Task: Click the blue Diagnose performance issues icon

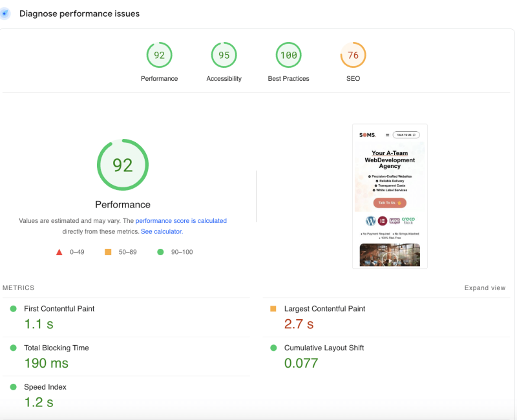Action: [5, 14]
